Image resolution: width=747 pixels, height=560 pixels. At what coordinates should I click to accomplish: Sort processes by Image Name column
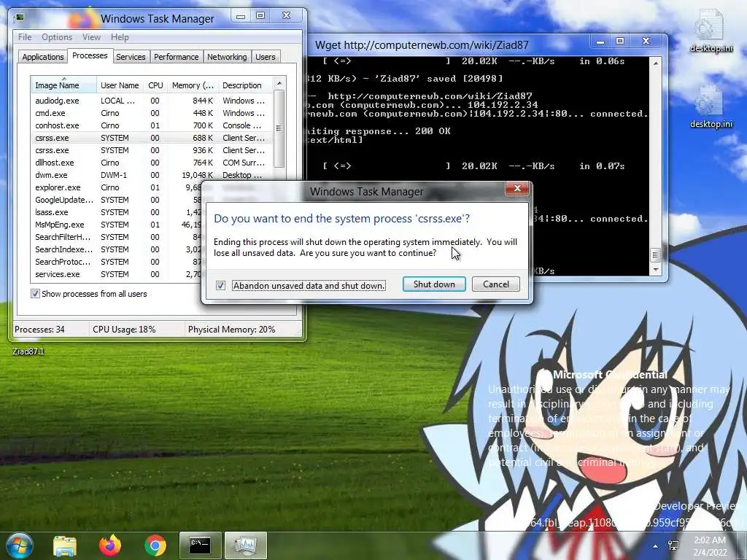[x=63, y=85]
